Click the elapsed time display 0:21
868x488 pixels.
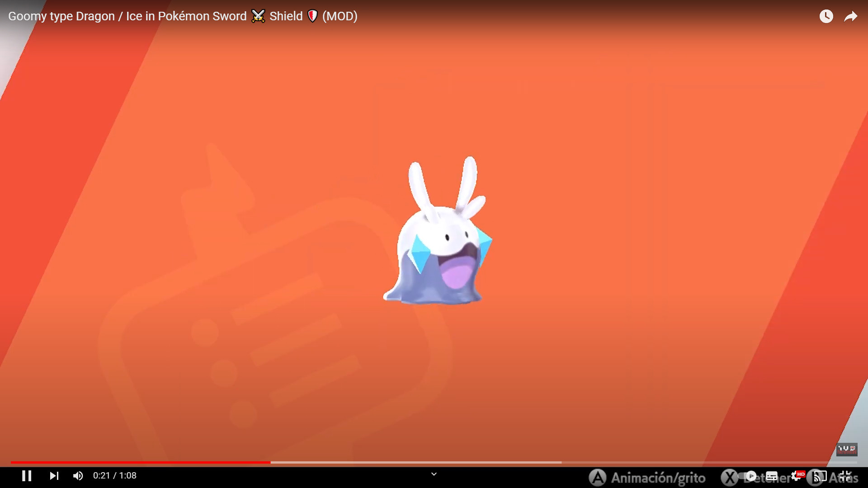point(100,475)
